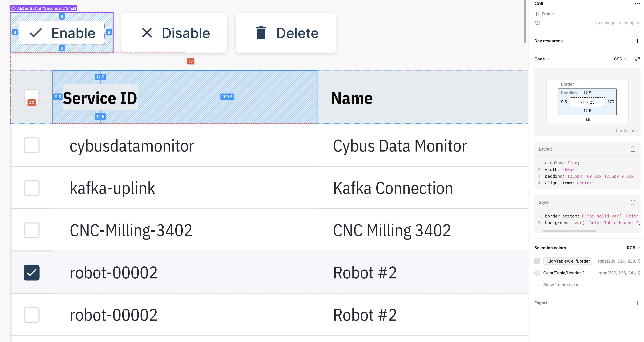The height and width of the screenshot is (342, 644).
Task: Copy the Style code with clipboard icon
Action: point(633,202)
